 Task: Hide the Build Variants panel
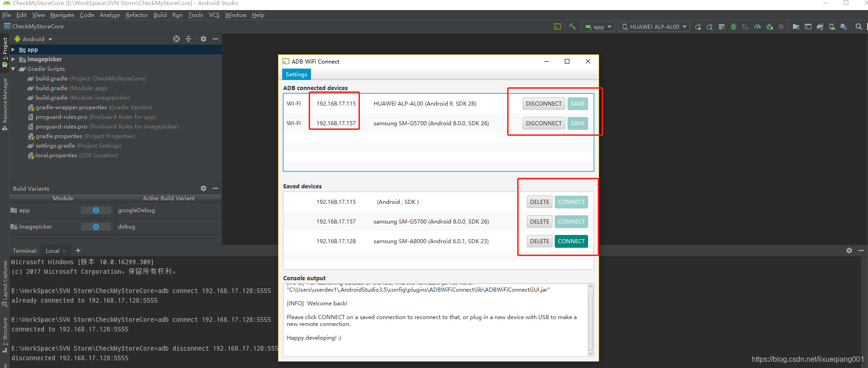pos(215,188)
